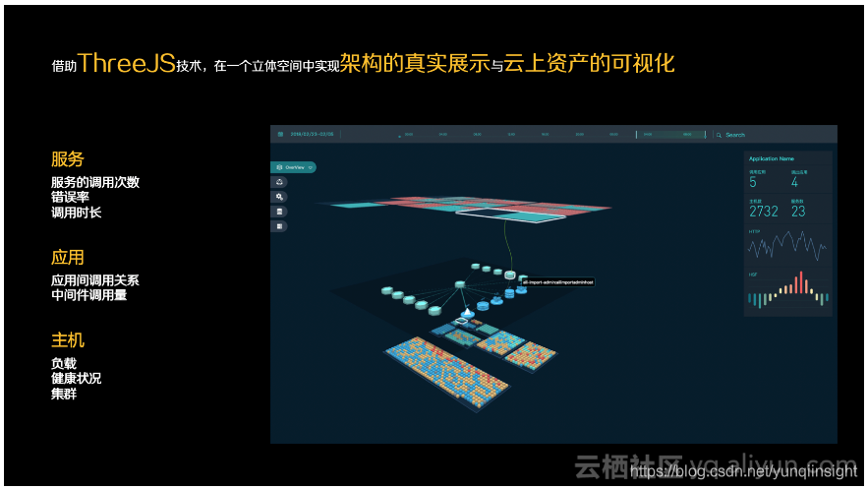The height and width of the screenshot is (490, 868).
Task: Click the 中间件调用量 text line
Action: tap(89, 295)
